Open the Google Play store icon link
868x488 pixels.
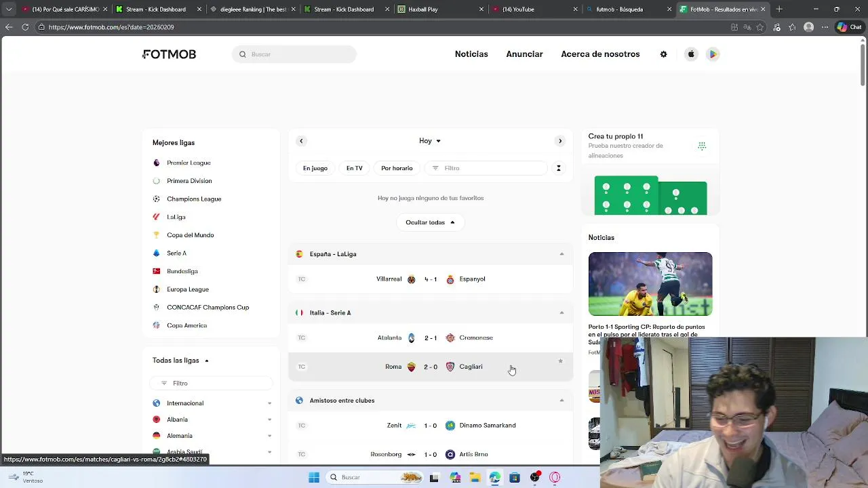pos(713,54)
